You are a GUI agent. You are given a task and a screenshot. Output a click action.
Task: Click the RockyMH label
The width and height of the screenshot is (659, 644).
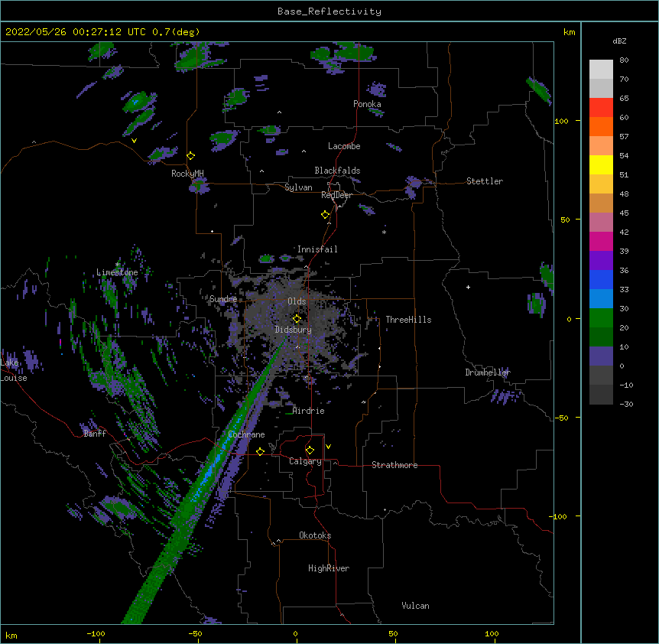click(187, 174)
